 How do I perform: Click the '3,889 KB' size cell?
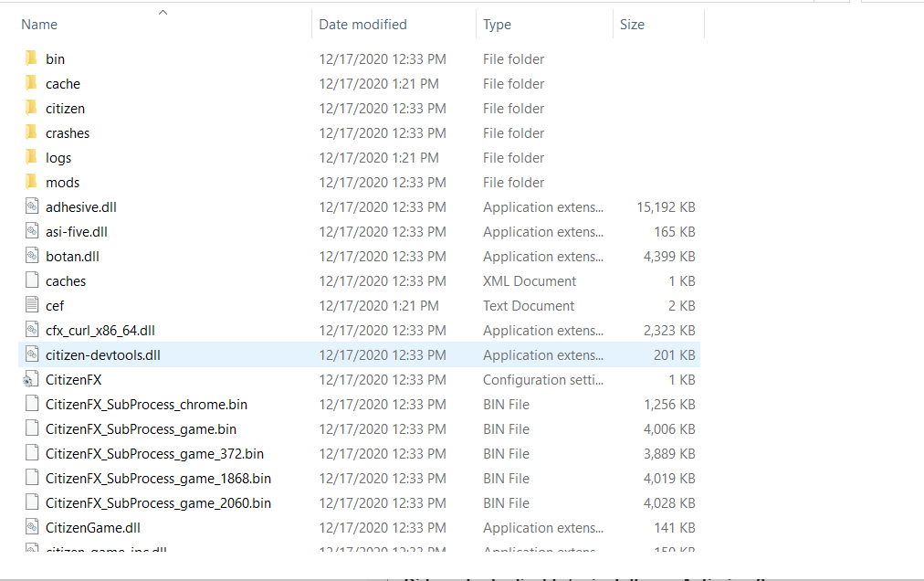click(669, 454)
